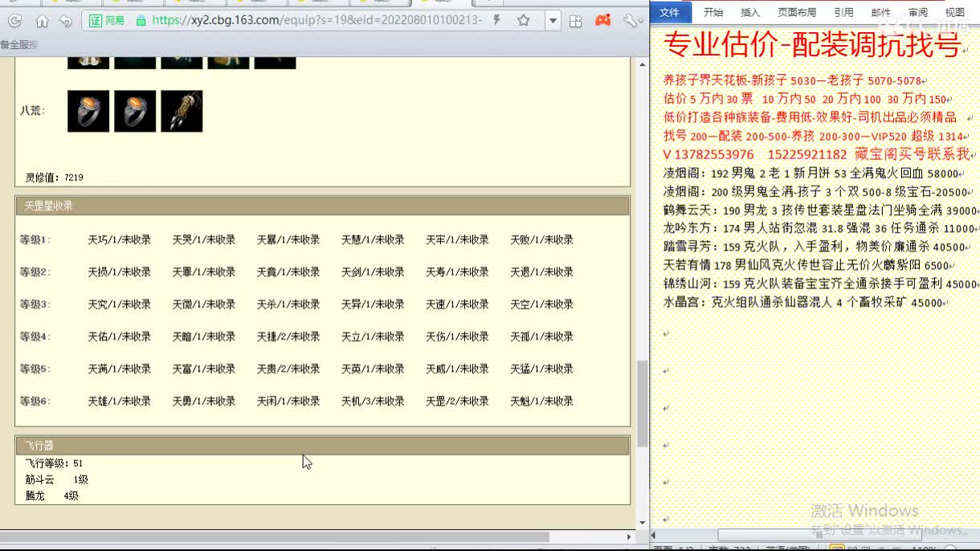Click the Word line 锦绣山河: 159 克火队

coord(819,284)
